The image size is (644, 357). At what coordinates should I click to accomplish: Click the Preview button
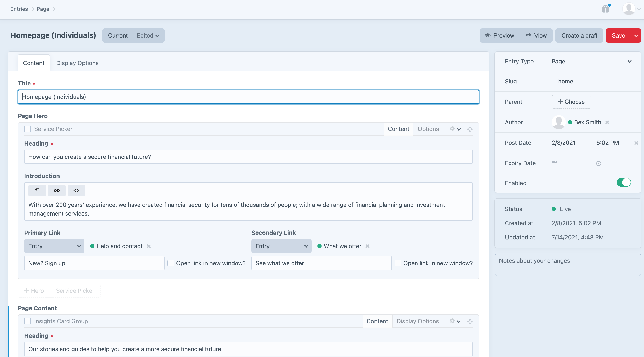click(499, 35)
